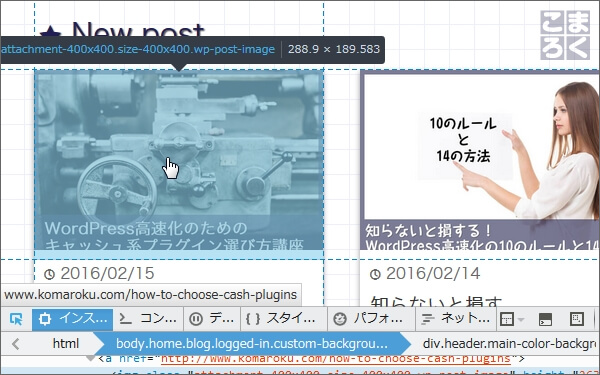Select body.home.blog.logged-in breadcrumb
Image resolution: width=600 pixels, height=375 pixels.
[252, 344]
